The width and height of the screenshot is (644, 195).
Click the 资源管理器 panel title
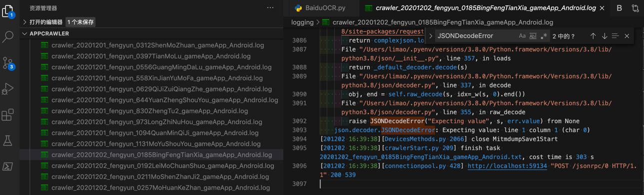pyautogui.click(x=43, y=8)
